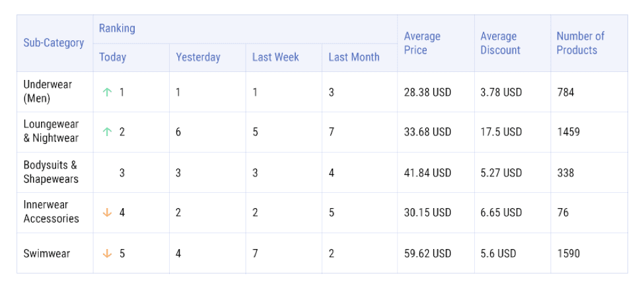644x288 pixels.
Task: Sort by the Yesterday ranking column
Action: coord(197,57)
